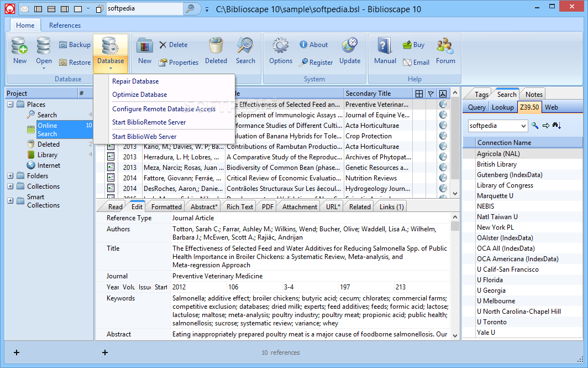Viewport: 588px width, 368px height.
Task: Open the Forum people icon
Action: pyautogui.click(x=445, y=45)
